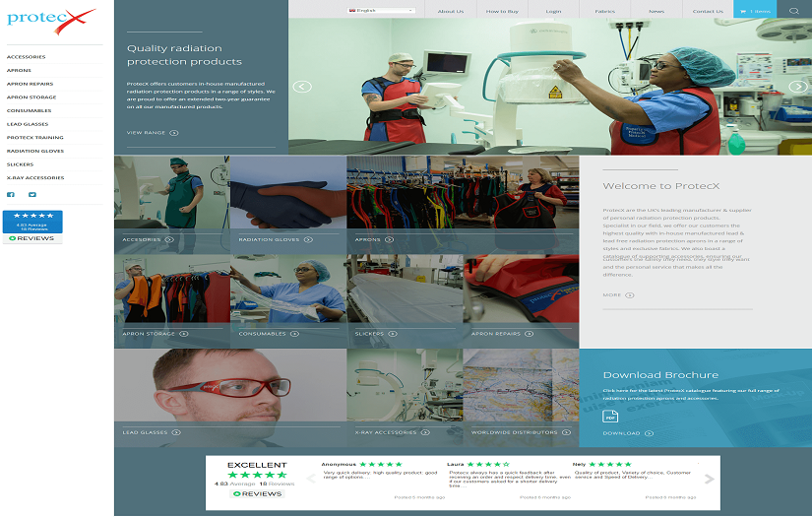Screen dimensions: 812x517
Task: Open the search magnifier icon
Action: click(793, 11)
